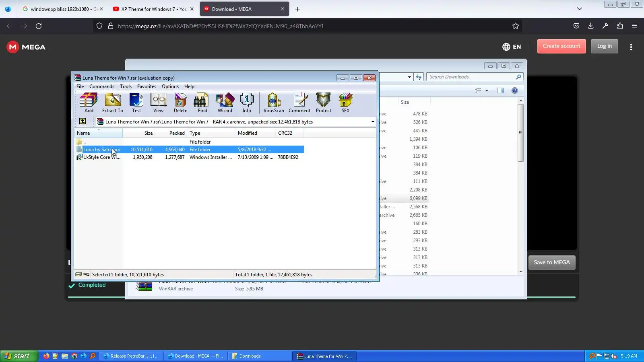The image size is (644, 362).
Task: Click the Save to Pocket icon
Action: coord(576,26)
